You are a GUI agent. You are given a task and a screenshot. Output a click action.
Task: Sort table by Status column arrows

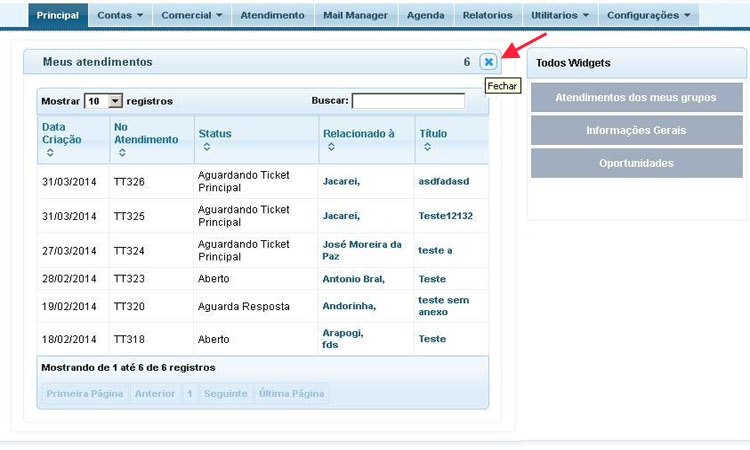(x=205, y=147)
